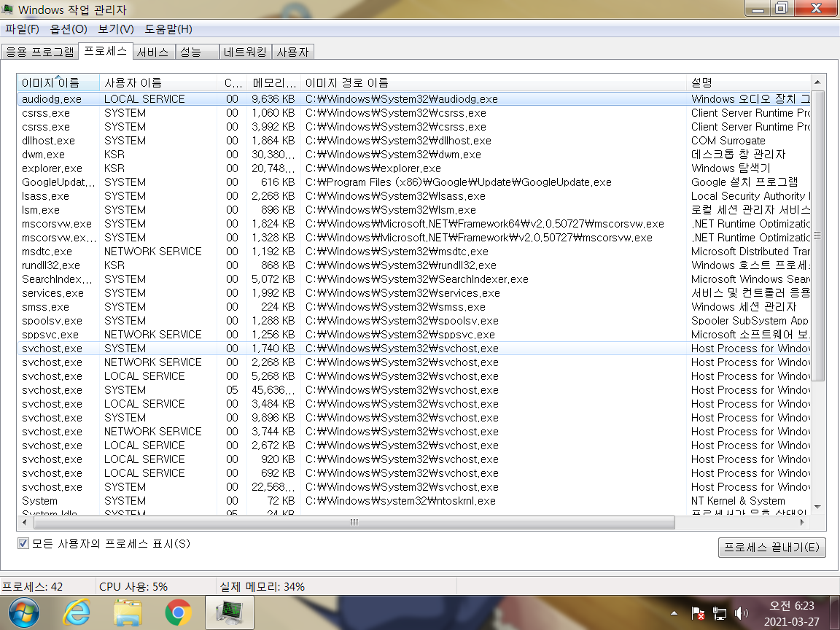Select lsass.exe process row
Screen dimensions: 840x630
pos(414,196)
